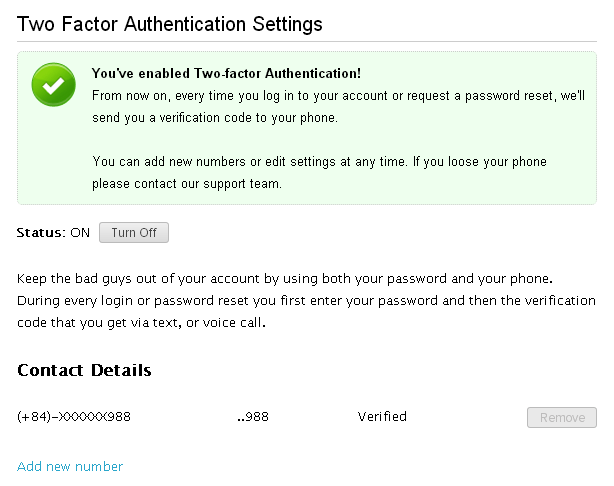Turn off two-factor authentication
The height and width of the screenshot is (486, 614).
pos(134,233)
